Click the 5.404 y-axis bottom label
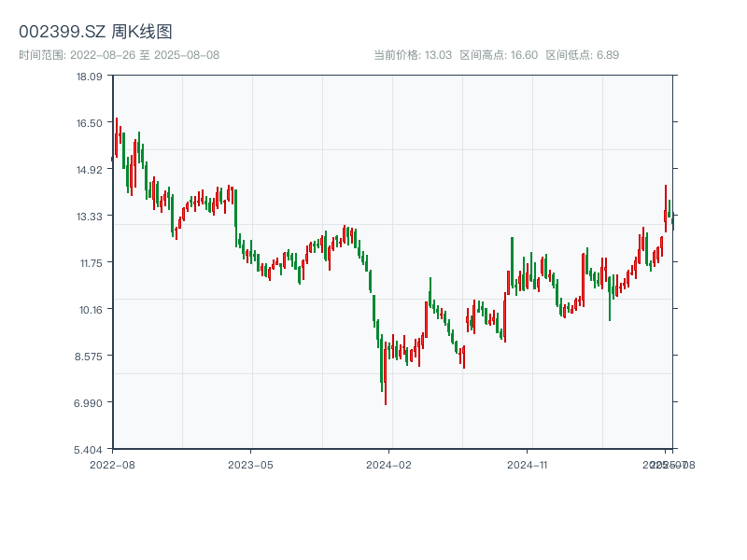 click(x=90, y=450)
